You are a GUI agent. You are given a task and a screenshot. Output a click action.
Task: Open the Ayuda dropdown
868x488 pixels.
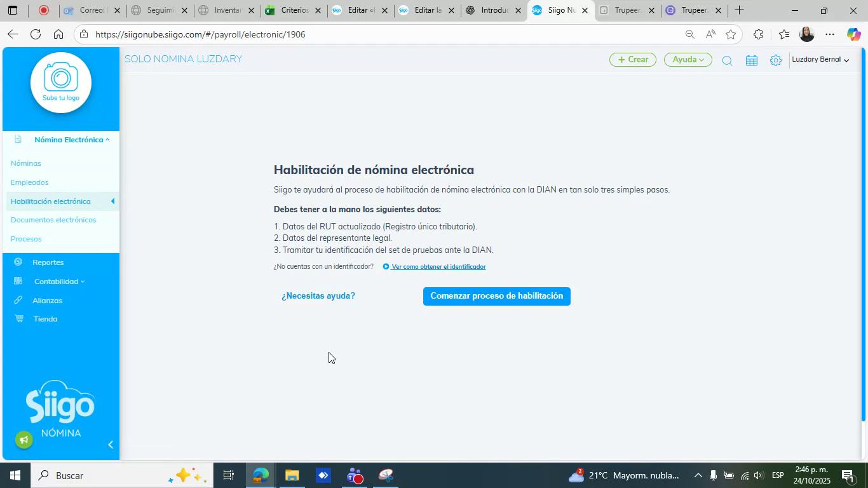tap(688, 60)
